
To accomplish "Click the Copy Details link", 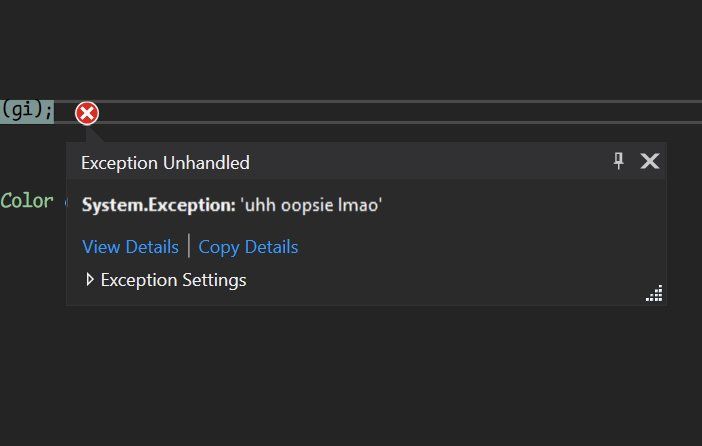I will [x=248, y=247].
